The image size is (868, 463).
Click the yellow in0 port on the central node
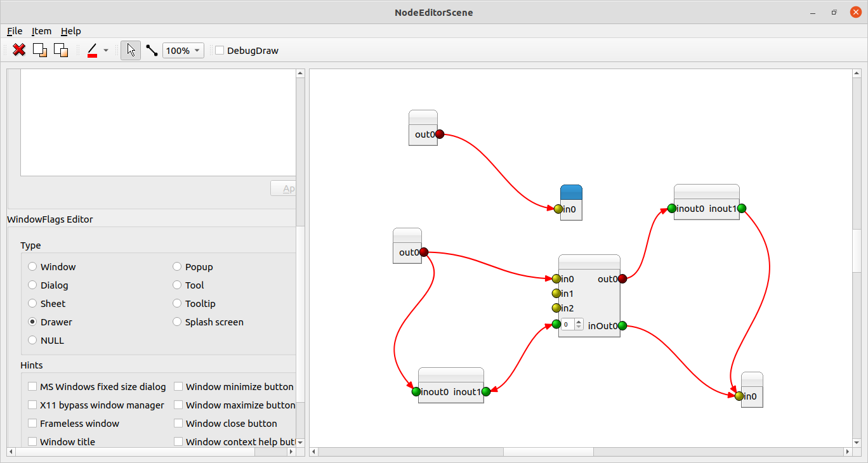click(x=556, y=278)
